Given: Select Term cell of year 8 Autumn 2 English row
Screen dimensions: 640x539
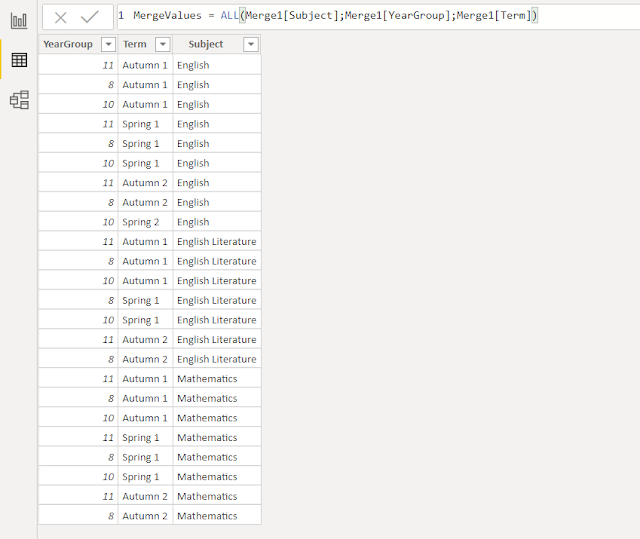Looking at the screenshot, I should tap(145, 202).
